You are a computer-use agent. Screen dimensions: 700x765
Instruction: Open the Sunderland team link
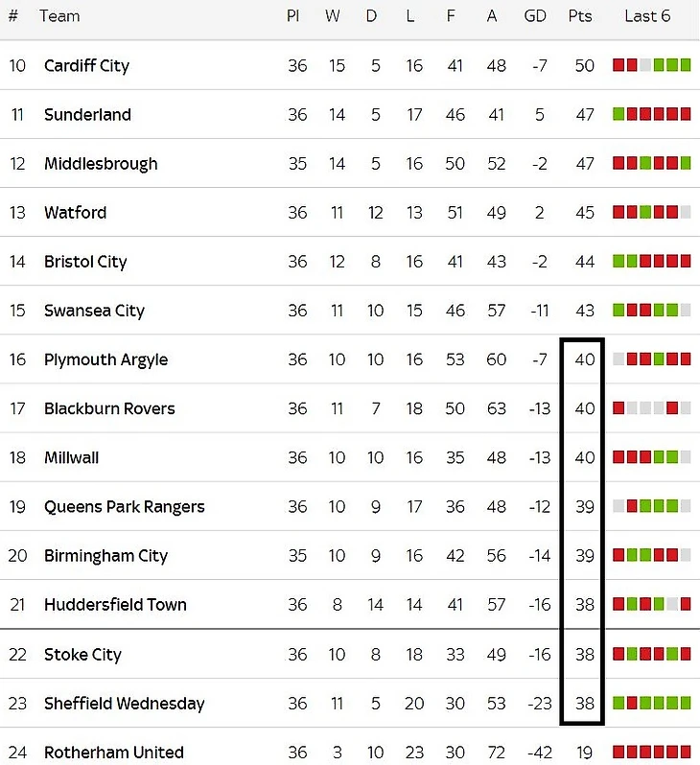87,114
